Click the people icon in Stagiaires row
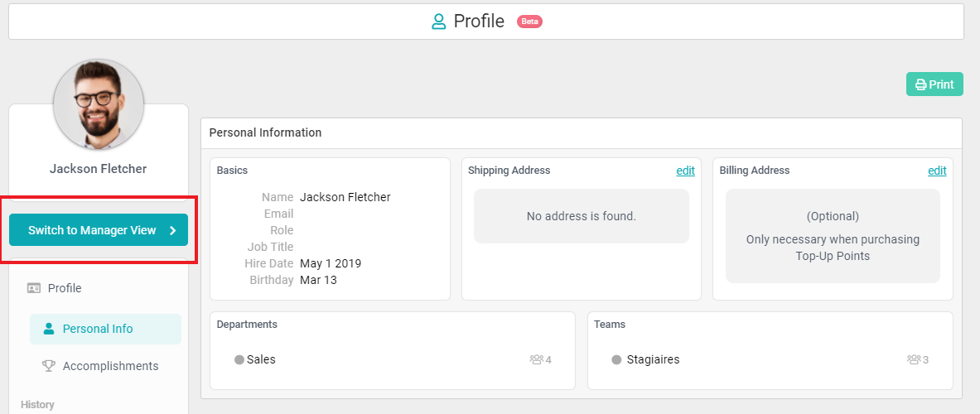Viewport: 980px width, 414px height. click(x=914, y=360)
